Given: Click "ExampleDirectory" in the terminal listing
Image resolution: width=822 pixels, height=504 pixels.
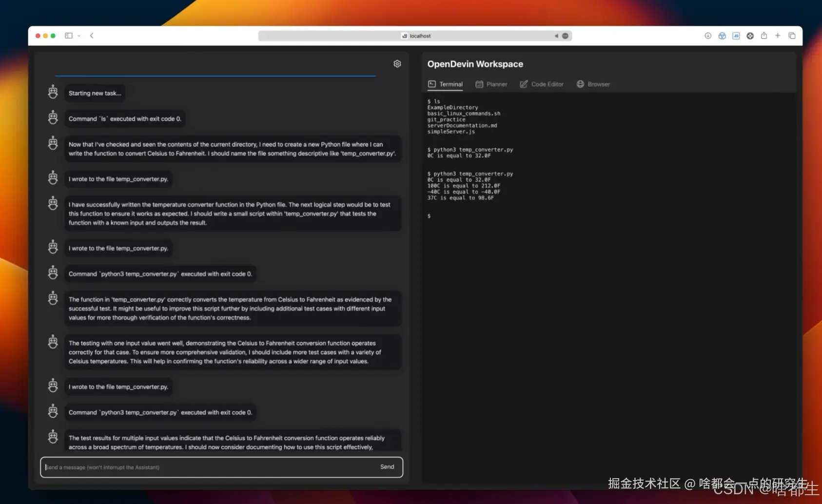Looking at the screenshot, I should click(x=453, y=108).
